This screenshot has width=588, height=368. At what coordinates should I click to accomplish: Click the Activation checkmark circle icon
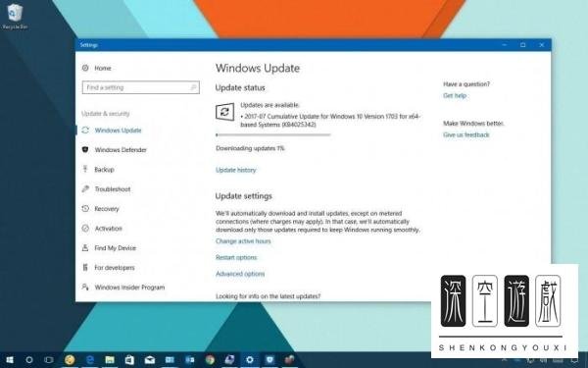tap(85, 229)
